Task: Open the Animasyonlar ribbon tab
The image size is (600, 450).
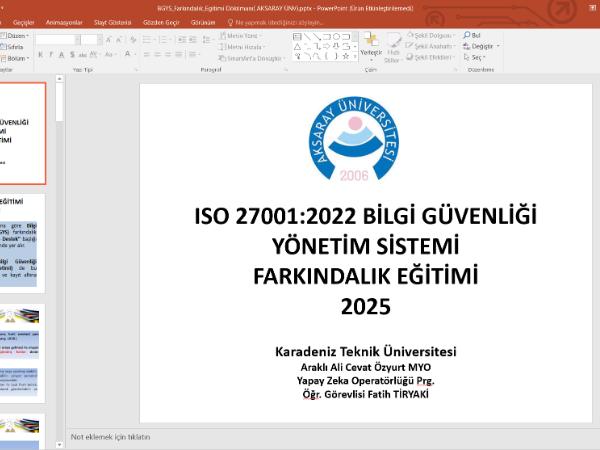Action: point(64,23)
